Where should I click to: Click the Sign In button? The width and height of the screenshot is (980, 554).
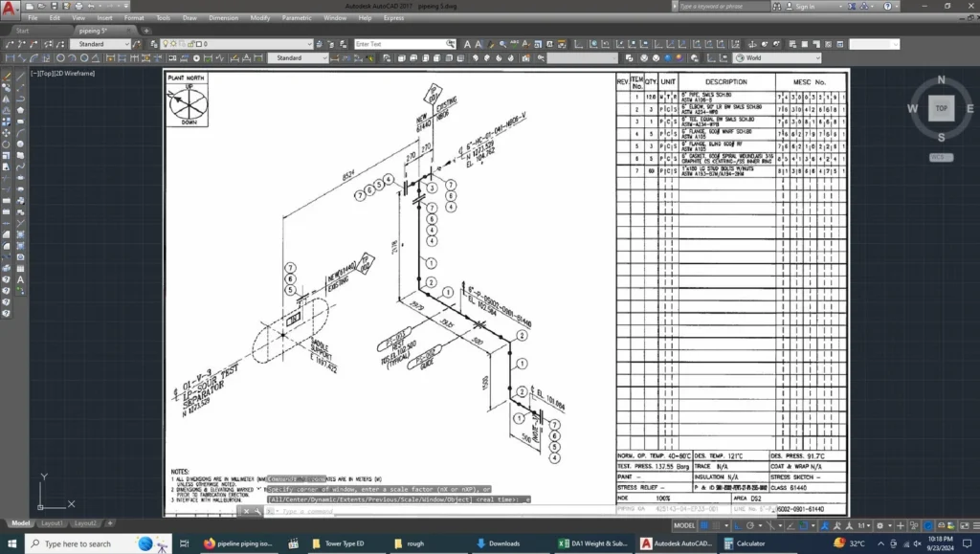tap(805, 6)
